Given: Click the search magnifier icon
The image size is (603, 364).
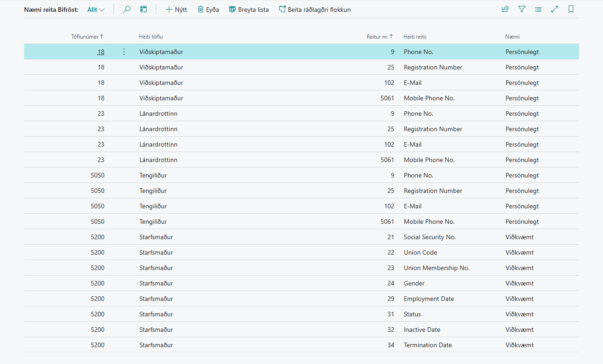Looking at the screenshot, I should (127, 10).
